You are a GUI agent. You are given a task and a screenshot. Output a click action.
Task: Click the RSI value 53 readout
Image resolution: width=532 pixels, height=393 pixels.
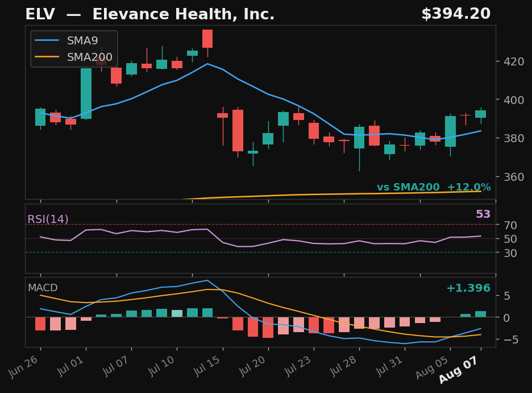[483, 214]
